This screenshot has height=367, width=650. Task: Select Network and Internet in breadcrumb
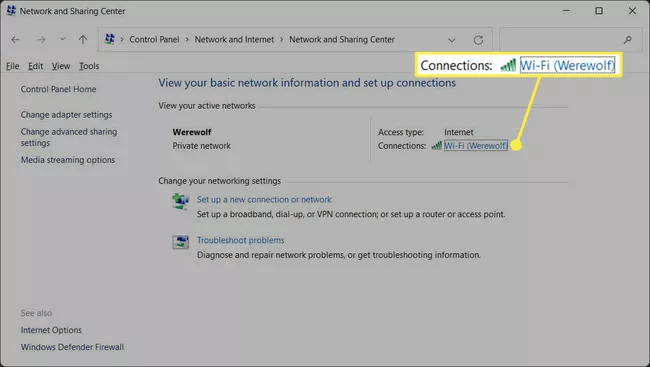(234, 39)
